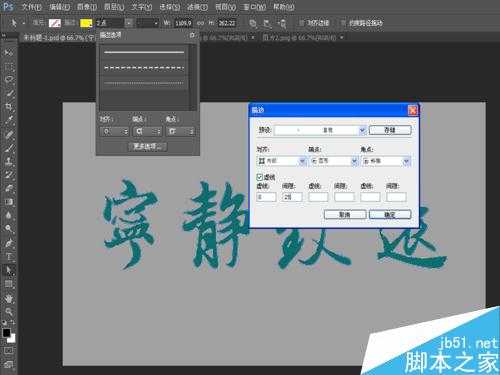The width and height of the screenshot is (500, 375).
Task: Select the Dodge tool
Action: (x=9, y=229)
